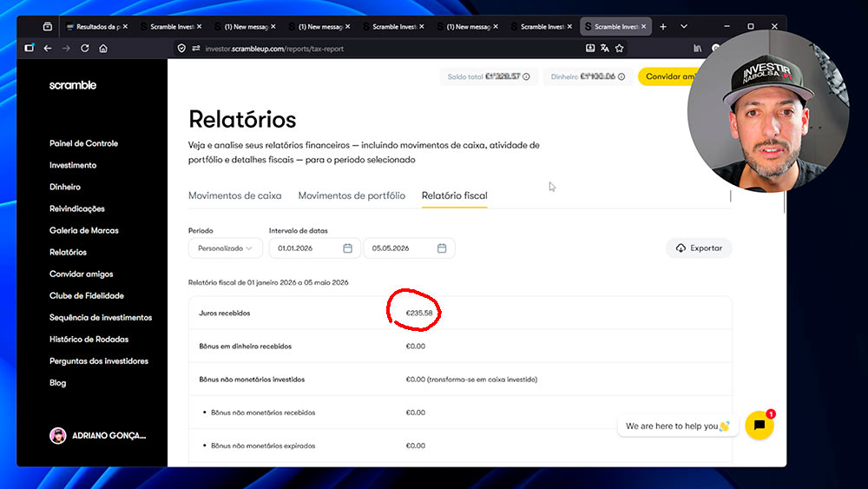
Task: Close the active Scramble Invest tab
Action: [x=643, y=26]
